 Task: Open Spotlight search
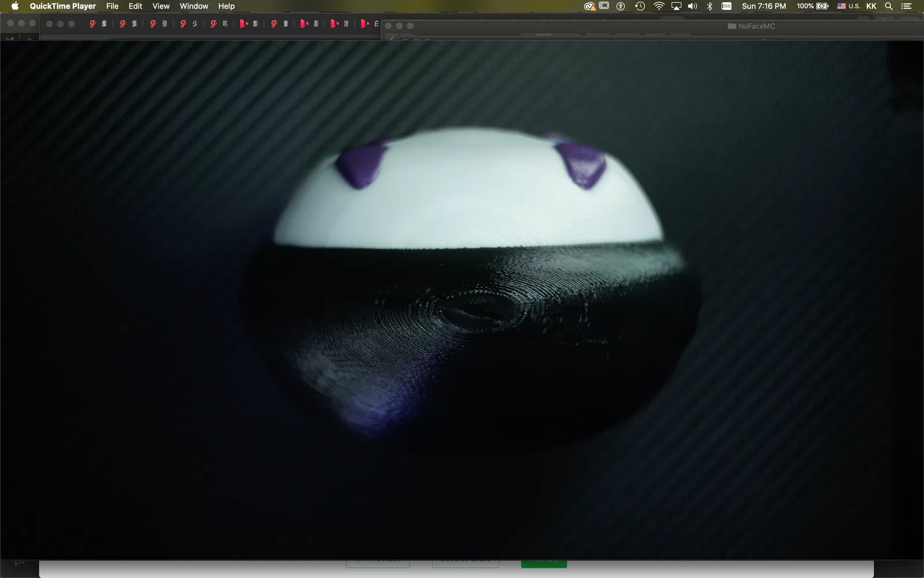(889, 6)
